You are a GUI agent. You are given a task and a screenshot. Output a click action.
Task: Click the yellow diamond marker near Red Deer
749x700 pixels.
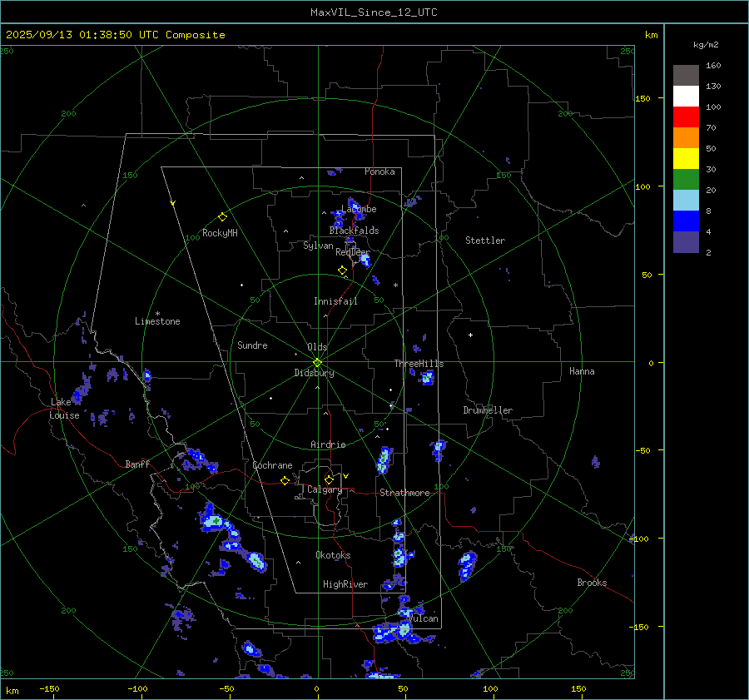click(342, 271)
